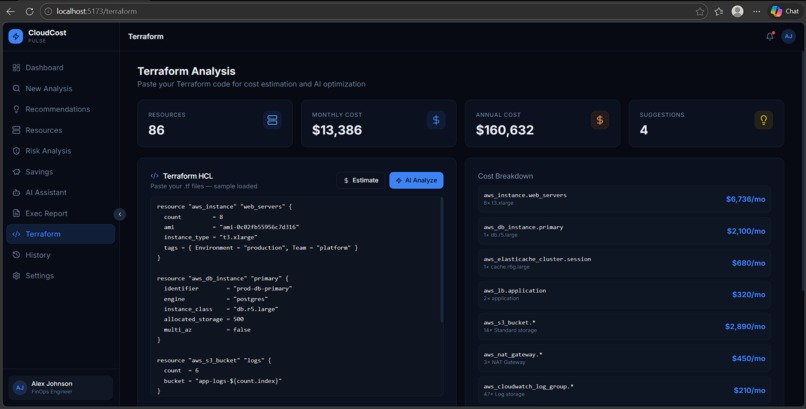Navigate to Savings page
Viewport: 806px width, 409px height.
coord(61,172)
